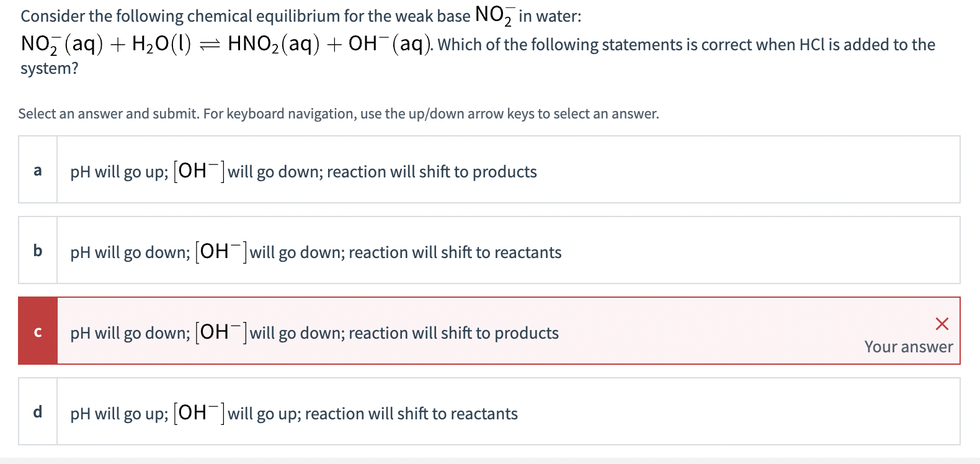The image size is (980, 464).
Task: Click the letter box for option d
Action: pos(37,412)
